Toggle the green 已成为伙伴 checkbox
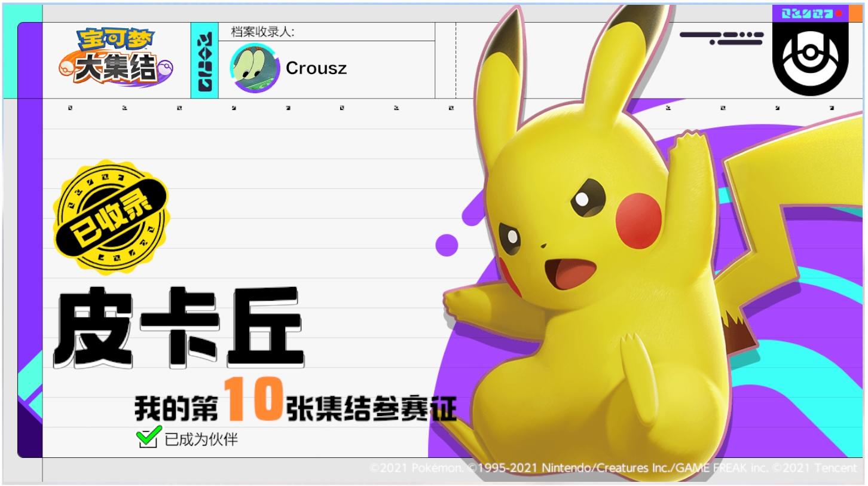 click(x=147, y=438)
